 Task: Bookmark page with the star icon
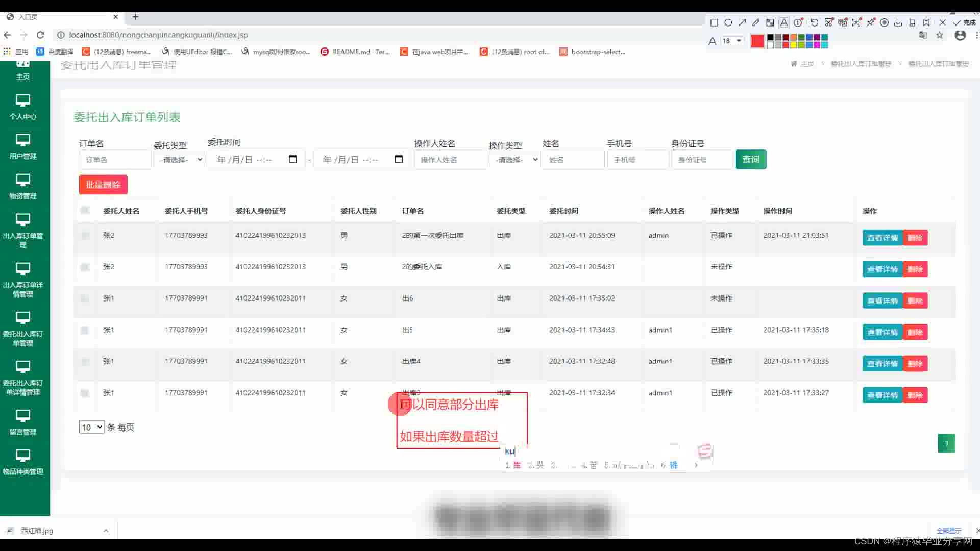click(940, 35)
